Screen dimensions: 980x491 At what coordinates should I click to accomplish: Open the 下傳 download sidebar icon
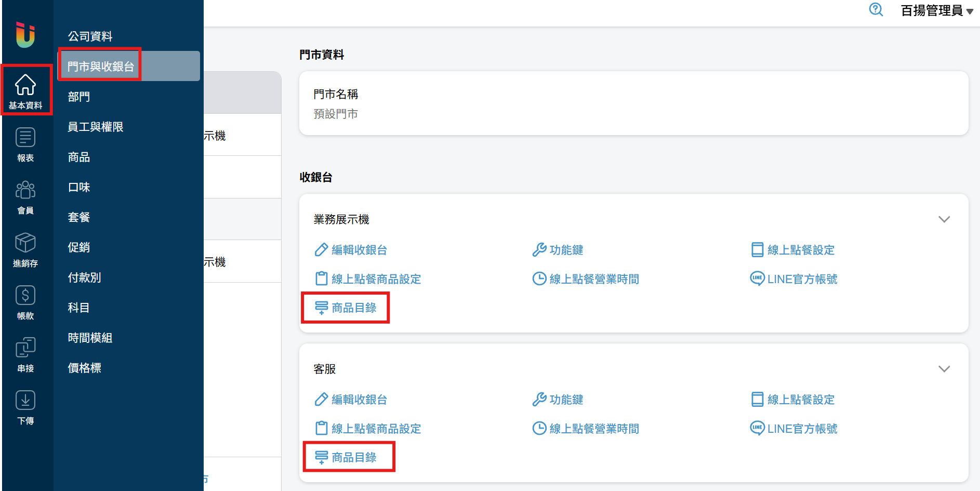pos(25,407)
